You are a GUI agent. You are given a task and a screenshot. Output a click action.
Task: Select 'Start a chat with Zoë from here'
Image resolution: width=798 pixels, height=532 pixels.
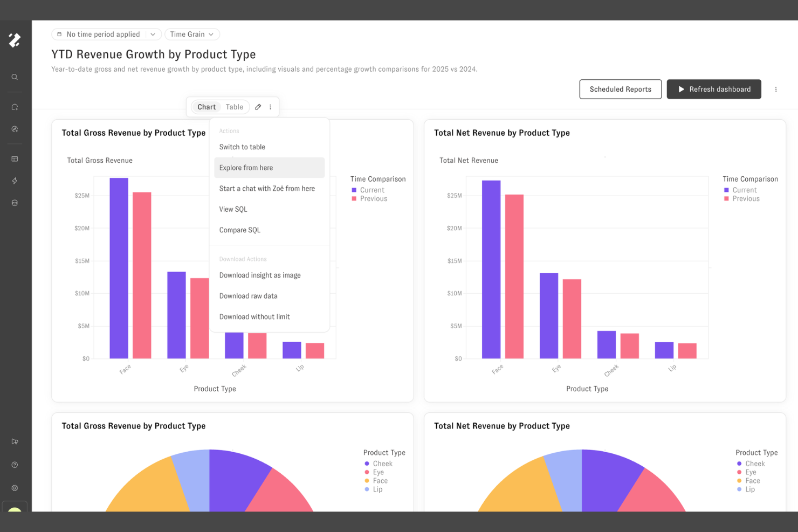pyautogui.click(x=269, y=189)
